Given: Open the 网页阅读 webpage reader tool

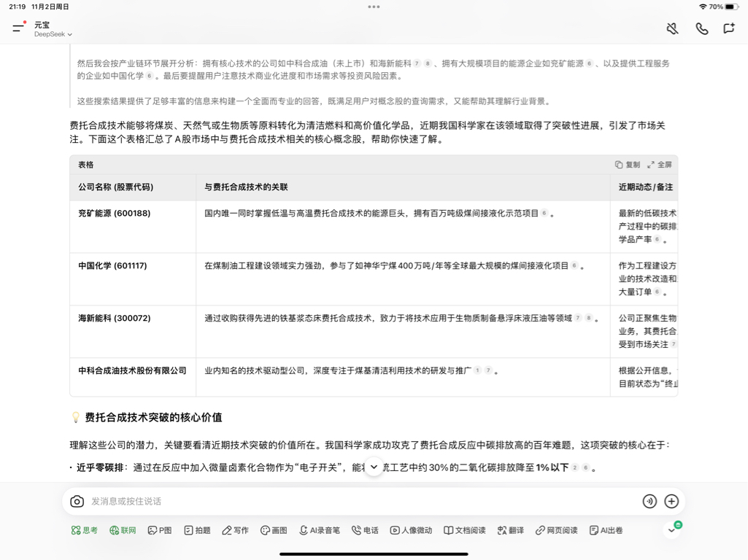Looking at the screenshot, I should (x=556, y=530).
